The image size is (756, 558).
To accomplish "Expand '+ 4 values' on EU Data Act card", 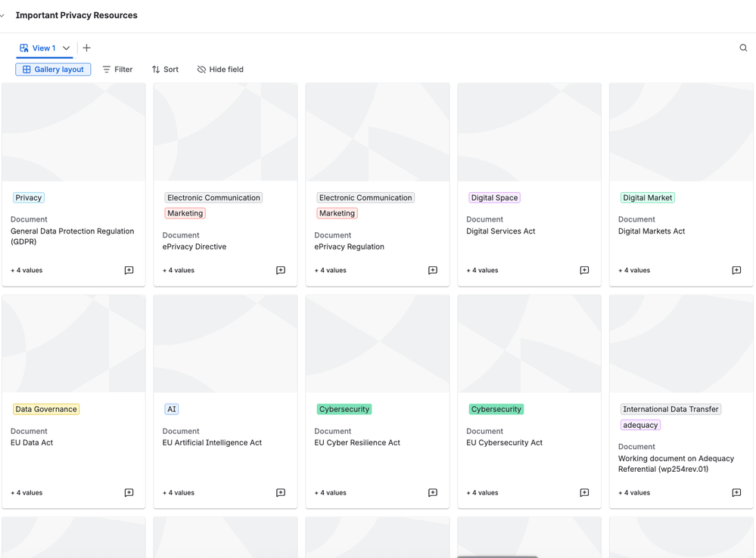I will [x=26, y=492].
